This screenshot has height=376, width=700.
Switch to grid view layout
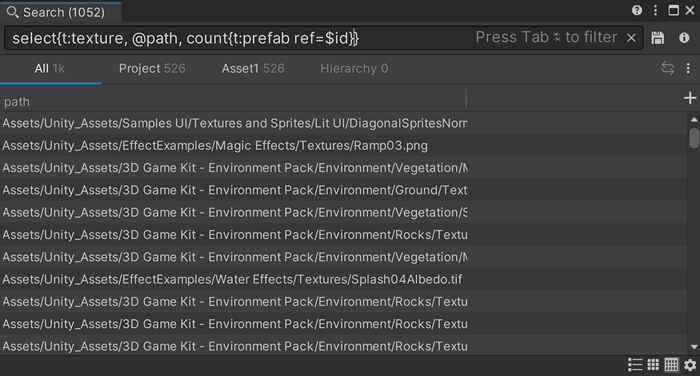(653, 365)
